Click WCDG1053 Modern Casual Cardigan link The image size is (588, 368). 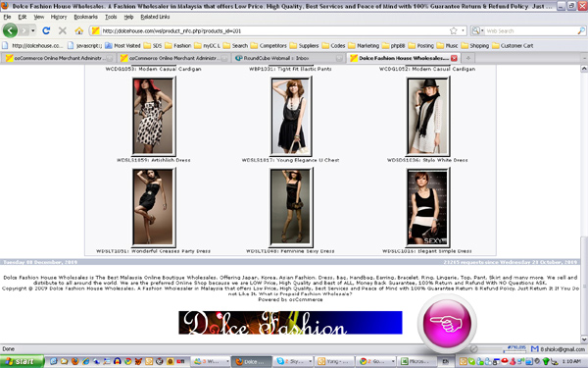click(154, 69)
